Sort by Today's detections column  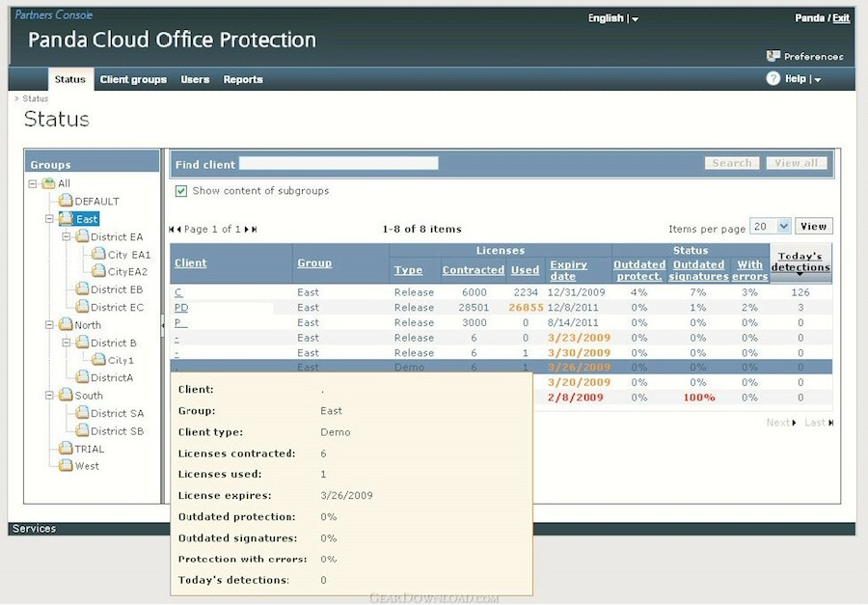pyautogui.click(x=800, y=262)
